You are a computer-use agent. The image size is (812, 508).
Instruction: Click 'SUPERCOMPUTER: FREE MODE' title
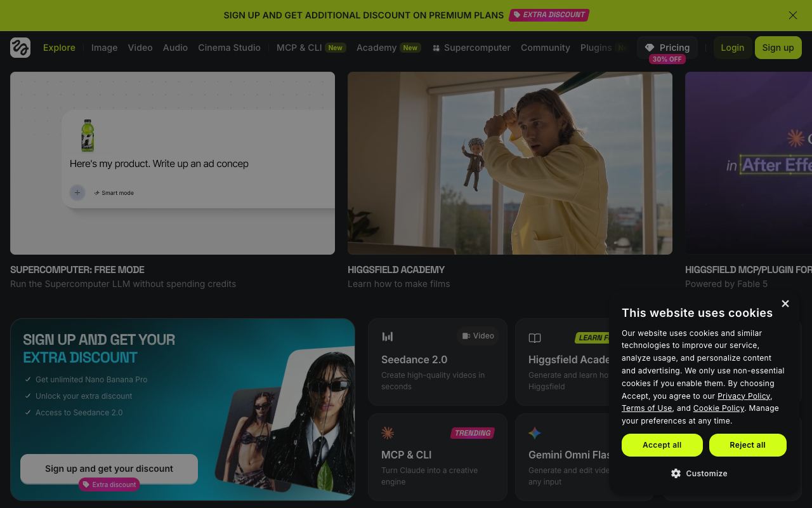(x=77, y=270)
